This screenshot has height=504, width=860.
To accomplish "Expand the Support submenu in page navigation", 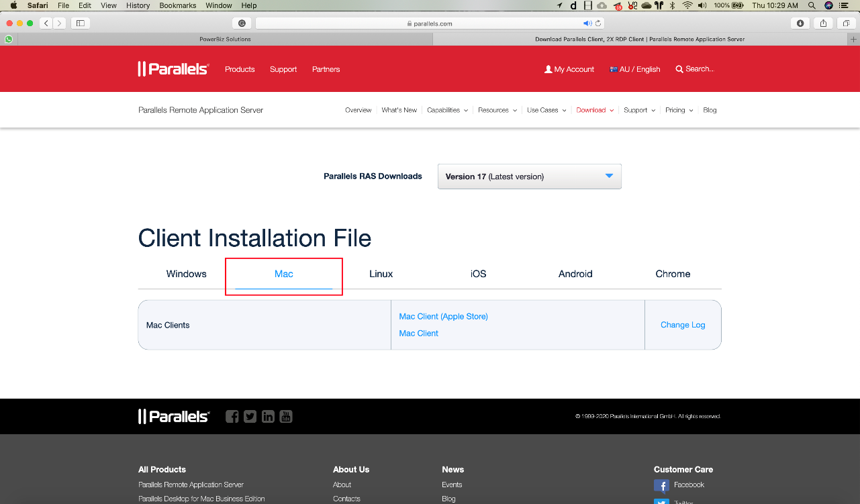I will click(x=639, y=110).
